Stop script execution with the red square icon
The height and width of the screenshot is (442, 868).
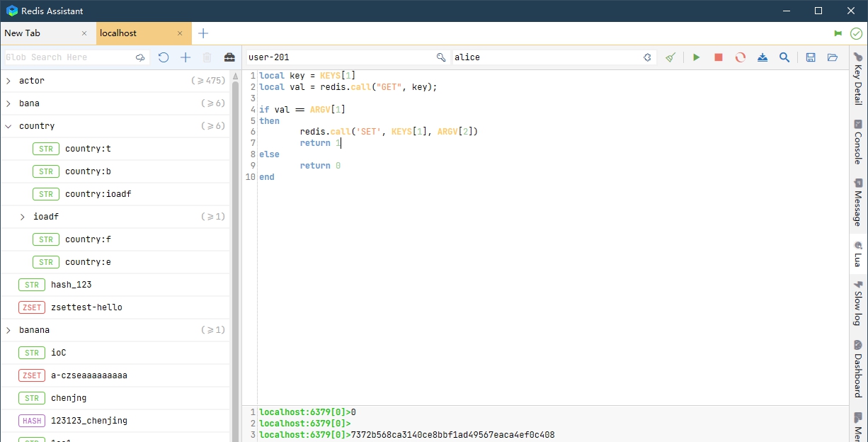coord(718,57)
